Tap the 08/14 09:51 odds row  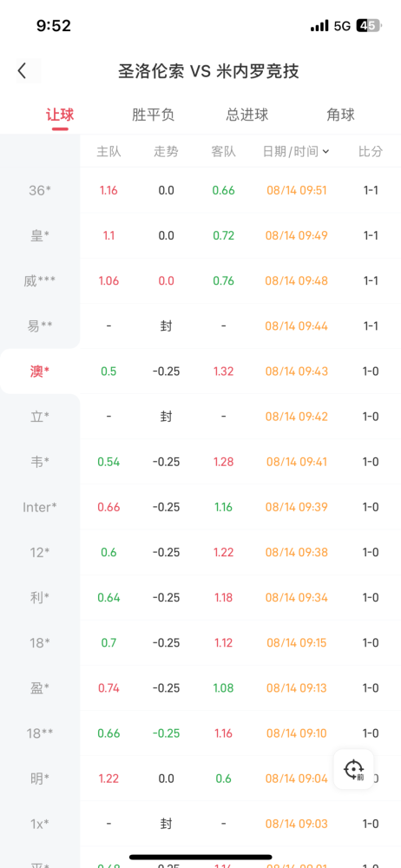pos(240,190)
